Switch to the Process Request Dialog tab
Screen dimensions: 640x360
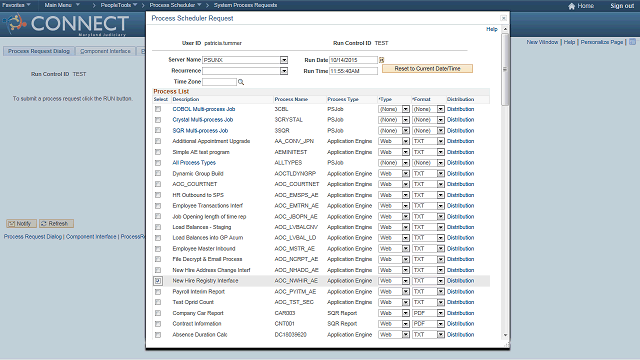39,51
